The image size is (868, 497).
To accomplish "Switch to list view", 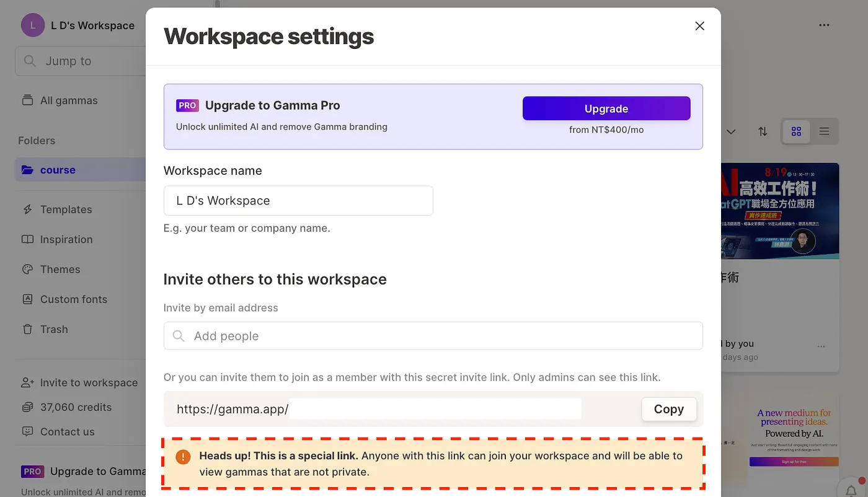I will (824, 131).
